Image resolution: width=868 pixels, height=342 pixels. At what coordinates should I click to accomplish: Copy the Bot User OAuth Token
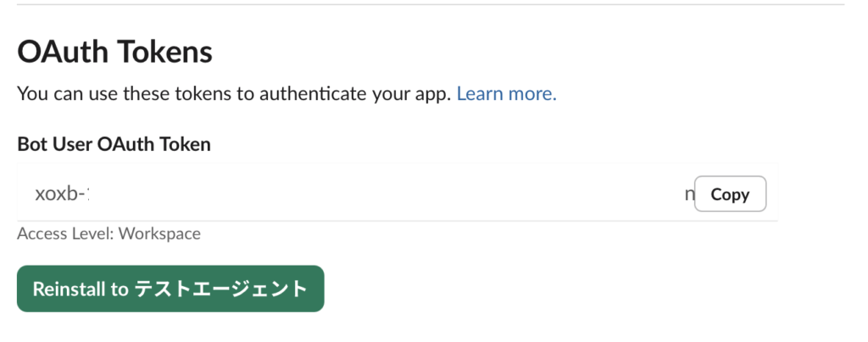pos(730,194)
